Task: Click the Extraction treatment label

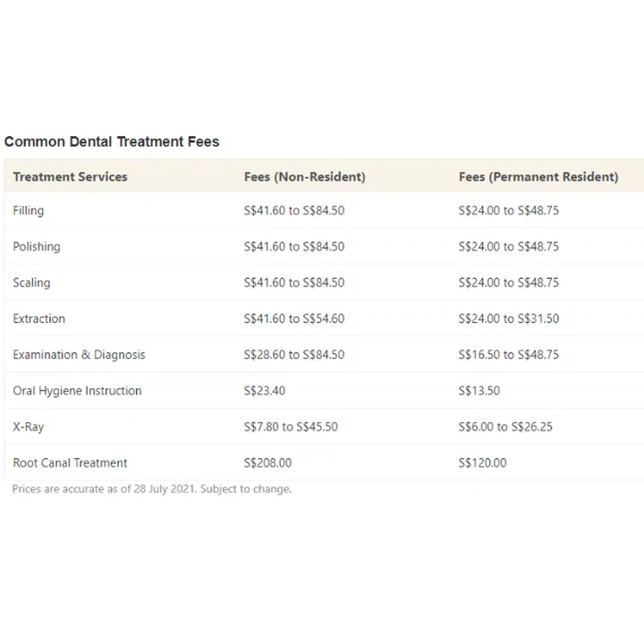Action: [x=39, y=318]
